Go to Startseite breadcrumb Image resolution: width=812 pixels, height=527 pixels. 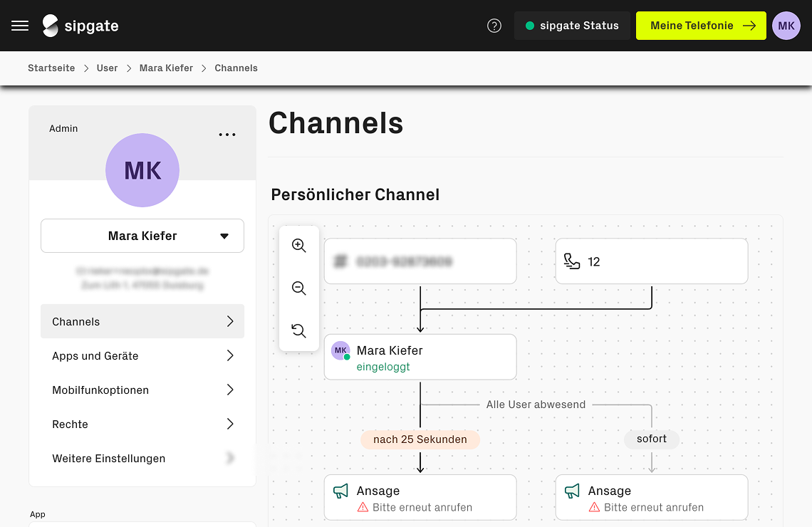(x=51, y=68)
